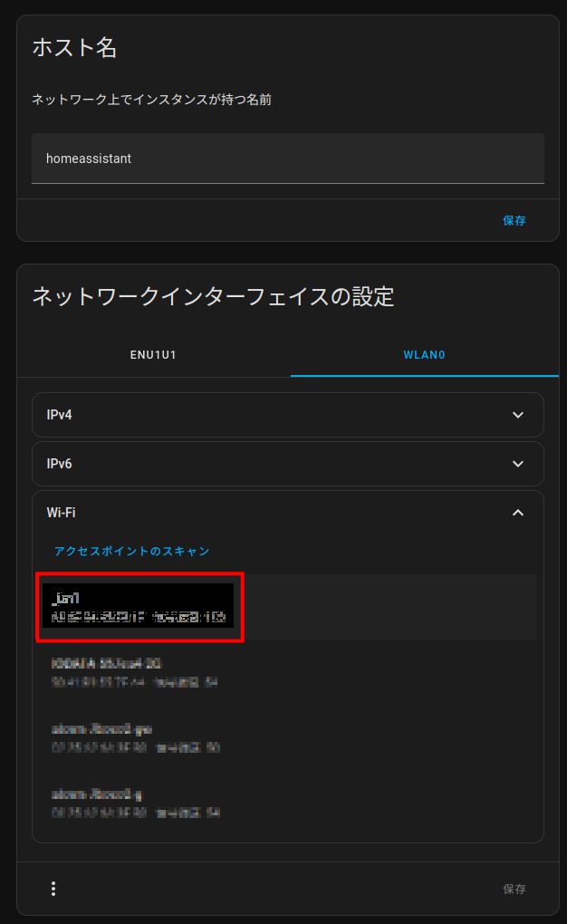Viewport: 567px width, 924px height.
Task: Click the hostname field containing homeassistant
Action: coord(288,158)
